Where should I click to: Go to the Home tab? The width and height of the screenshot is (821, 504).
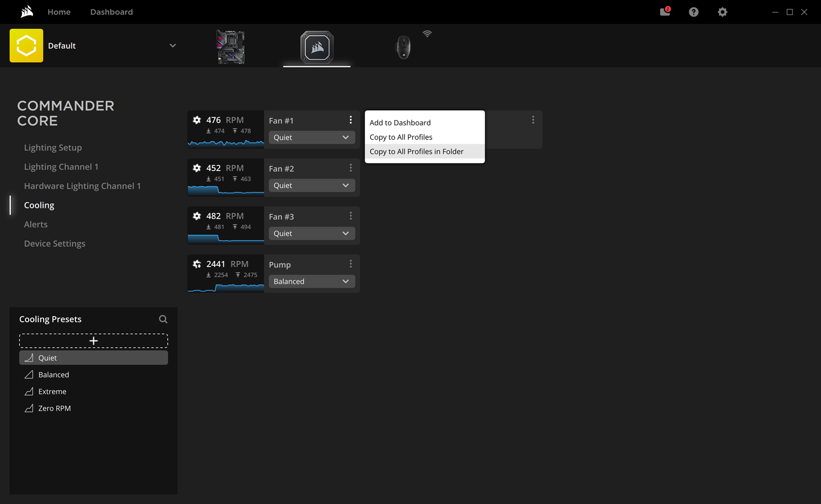coord(59,12)
